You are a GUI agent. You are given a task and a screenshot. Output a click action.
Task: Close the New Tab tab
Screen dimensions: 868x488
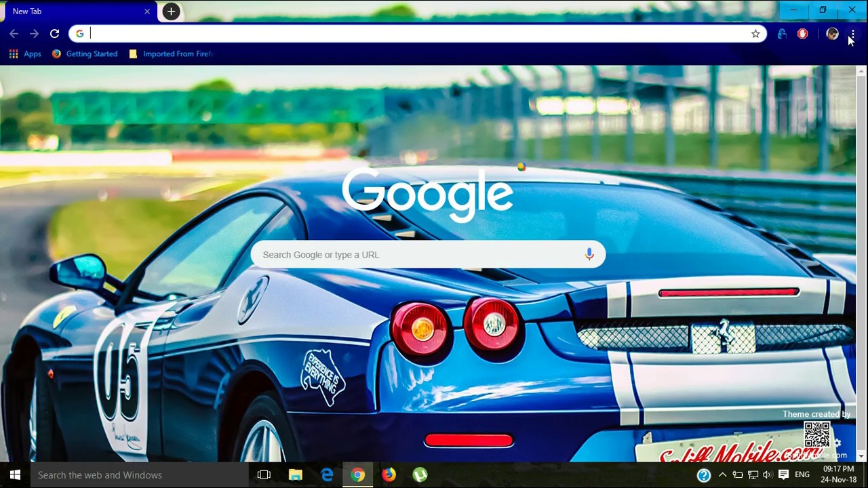[x=147, y=12]
